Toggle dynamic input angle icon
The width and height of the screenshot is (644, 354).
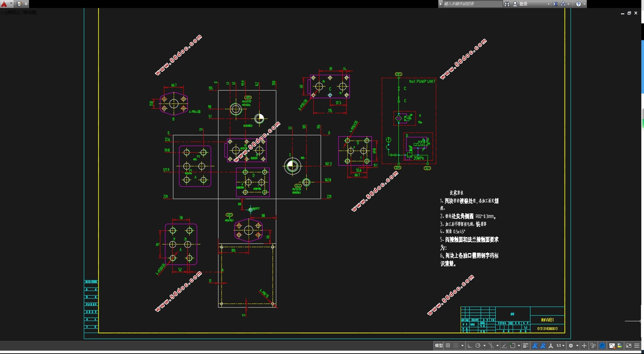pos(504,346)
